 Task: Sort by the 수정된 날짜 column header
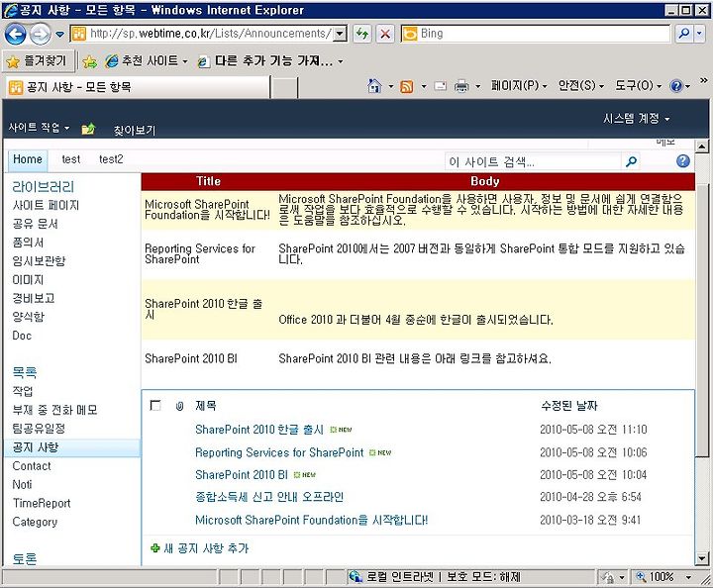click(x=568, y=405)
